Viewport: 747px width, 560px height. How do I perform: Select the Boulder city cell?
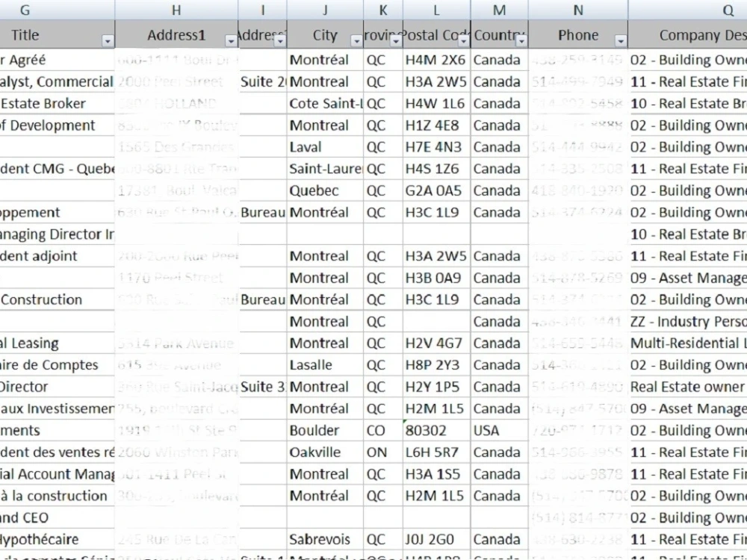coord(326,431)
